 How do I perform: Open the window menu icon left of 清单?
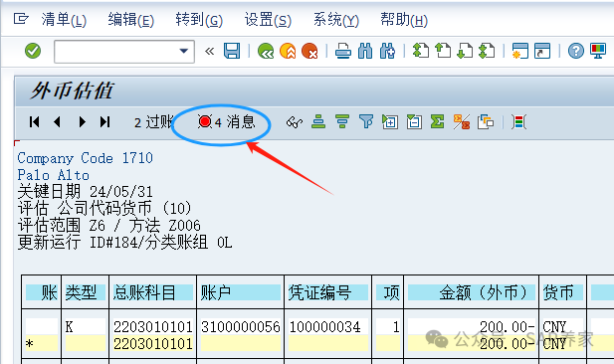(21, 18)
